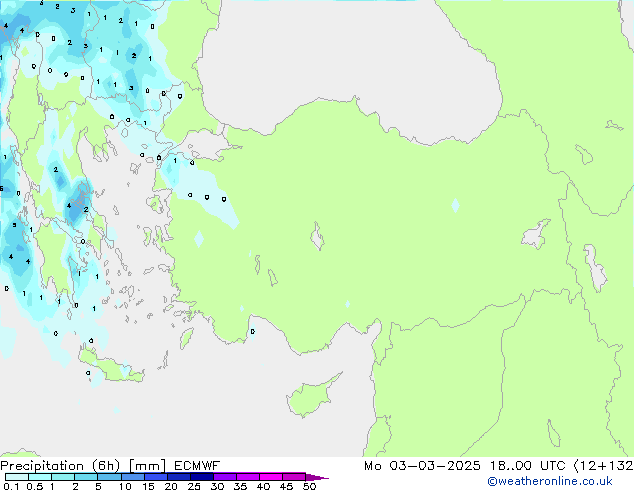Pick the 15–20 mm legend swatch

pos(156,477)
